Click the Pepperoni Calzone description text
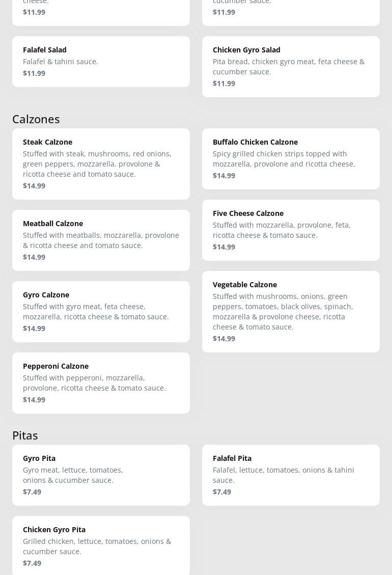This screenshot has width=392, height=575. pos(94,382)
